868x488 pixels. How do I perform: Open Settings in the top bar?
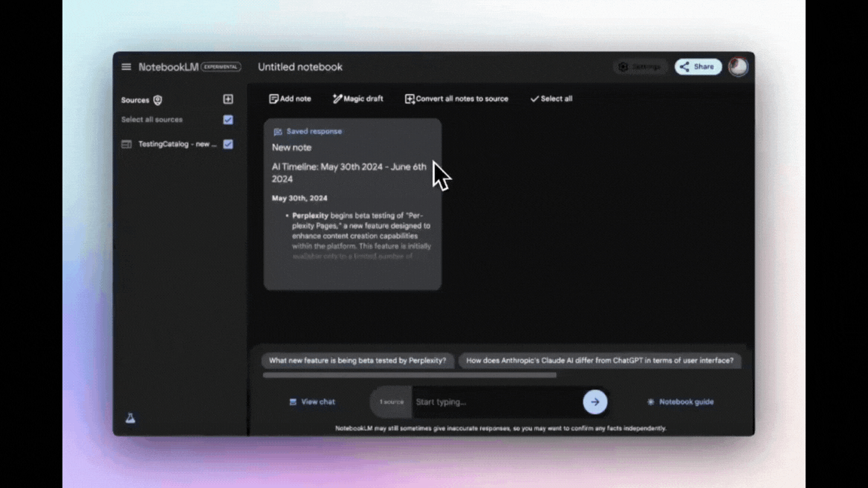click(640, 67)
